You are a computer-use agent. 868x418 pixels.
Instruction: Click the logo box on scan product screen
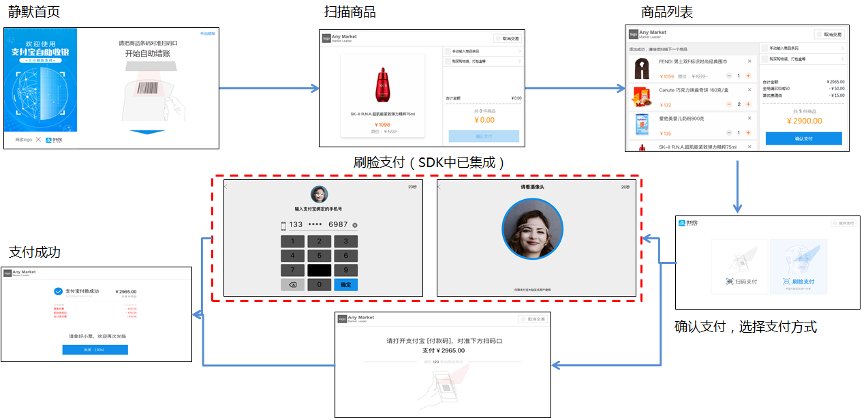pyautogui.click(x=326, y=38)
